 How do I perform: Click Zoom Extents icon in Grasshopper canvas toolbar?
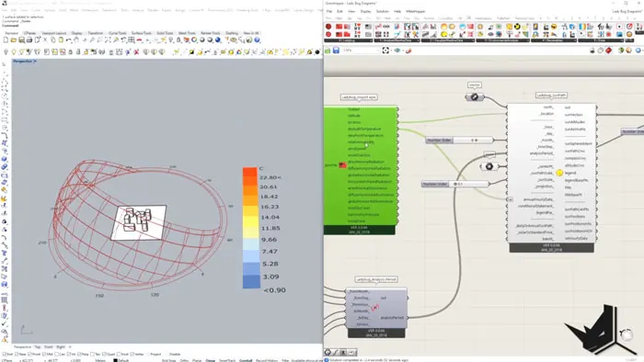coord(385,51)
